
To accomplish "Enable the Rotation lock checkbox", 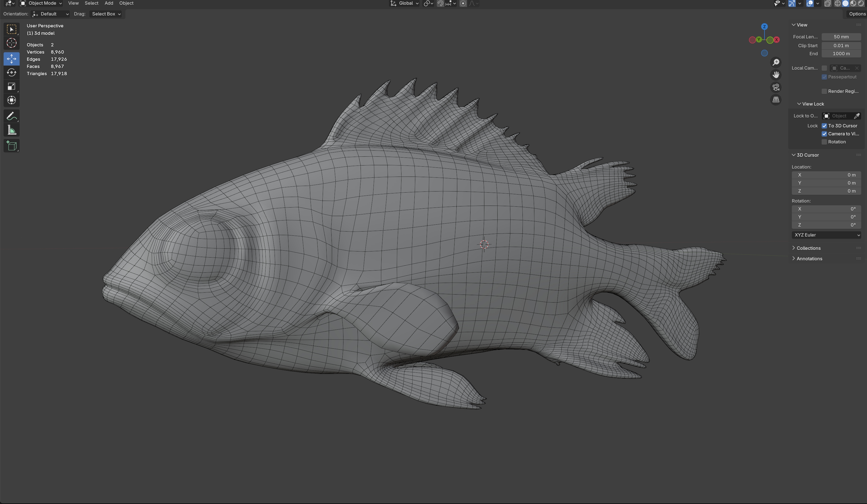I will click(824, 142).
